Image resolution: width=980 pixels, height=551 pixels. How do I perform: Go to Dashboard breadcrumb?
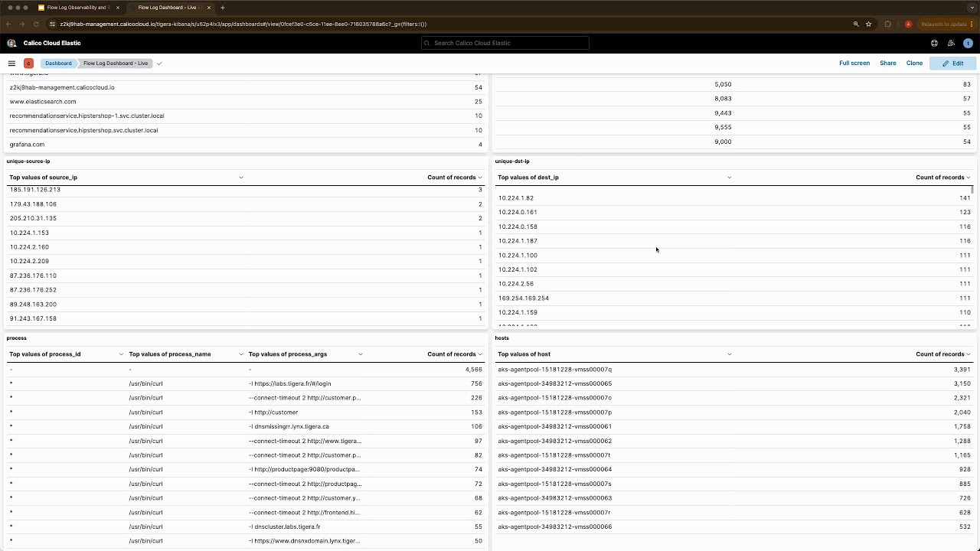[58, 64]
